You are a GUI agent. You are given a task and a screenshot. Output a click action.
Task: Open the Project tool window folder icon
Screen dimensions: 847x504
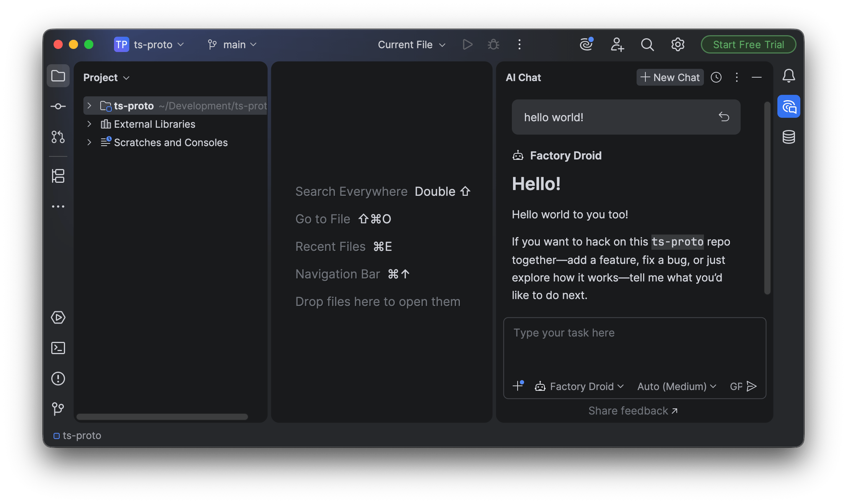(x=58, y=76)
